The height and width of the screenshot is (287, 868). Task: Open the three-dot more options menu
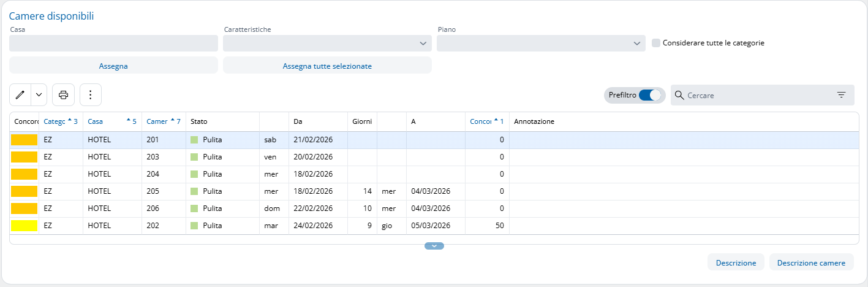pos(90,94)
